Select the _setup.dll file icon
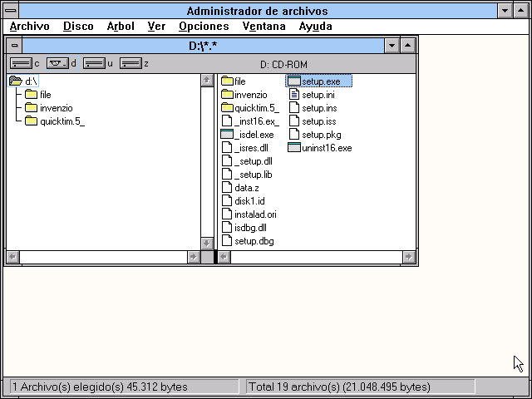 (x=227, y=161)
